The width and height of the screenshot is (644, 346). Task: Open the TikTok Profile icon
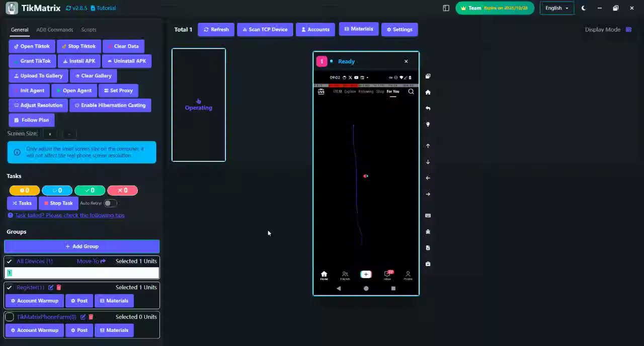(408, 276)
